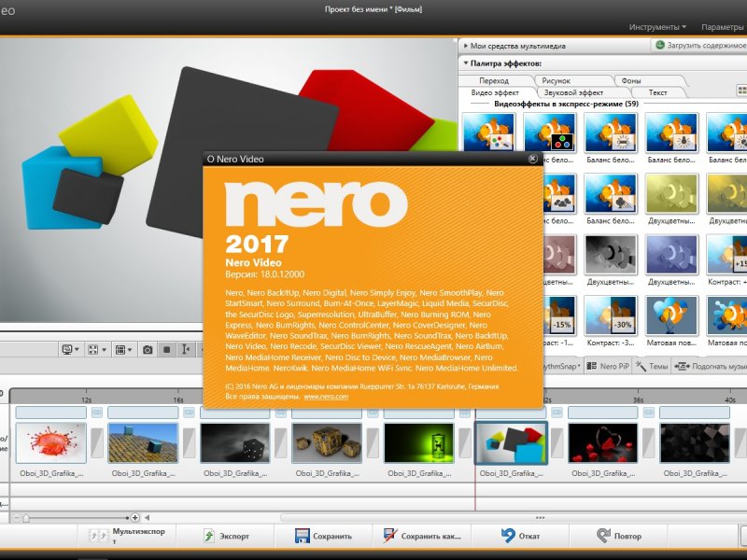
Task: Click link icon above red hearts clip
Action: click(x=648, y=412)
